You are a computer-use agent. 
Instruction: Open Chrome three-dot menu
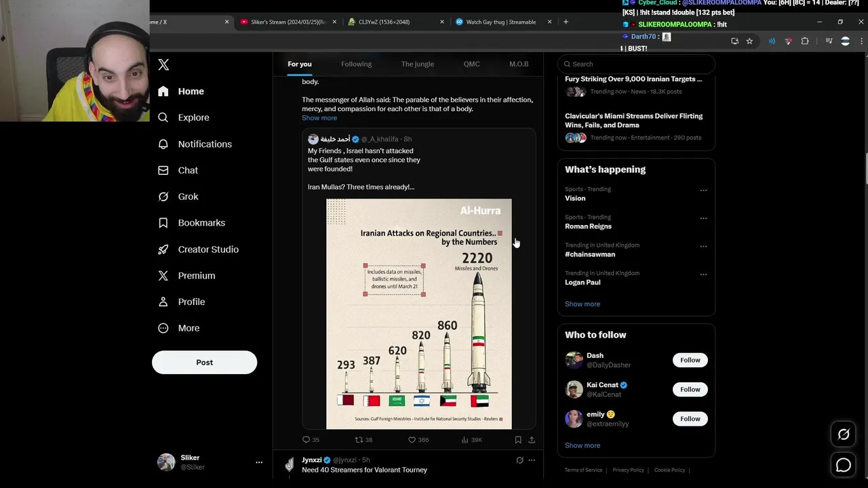861,41
